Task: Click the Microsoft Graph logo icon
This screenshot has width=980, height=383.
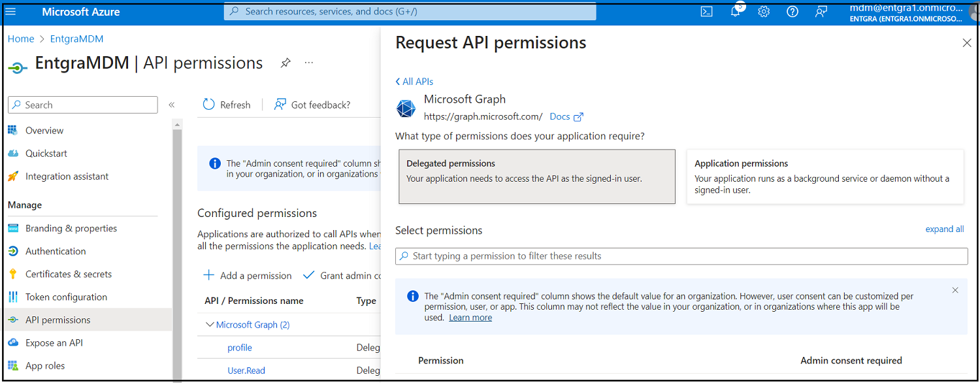Action: (406, 108)
